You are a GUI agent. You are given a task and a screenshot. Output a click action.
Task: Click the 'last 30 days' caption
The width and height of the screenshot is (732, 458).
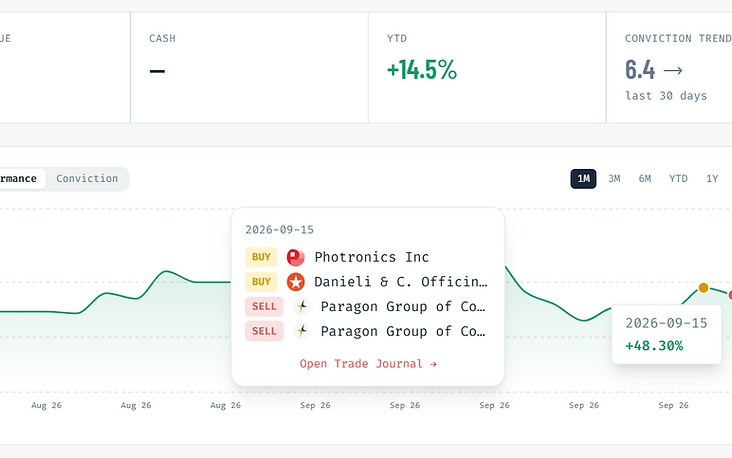666,96
